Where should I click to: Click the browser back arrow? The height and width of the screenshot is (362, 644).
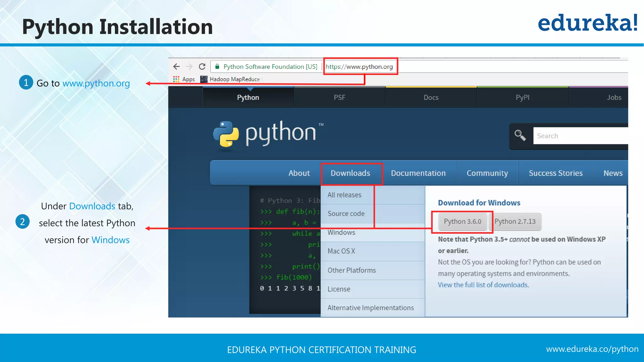[x=176, y=67]
